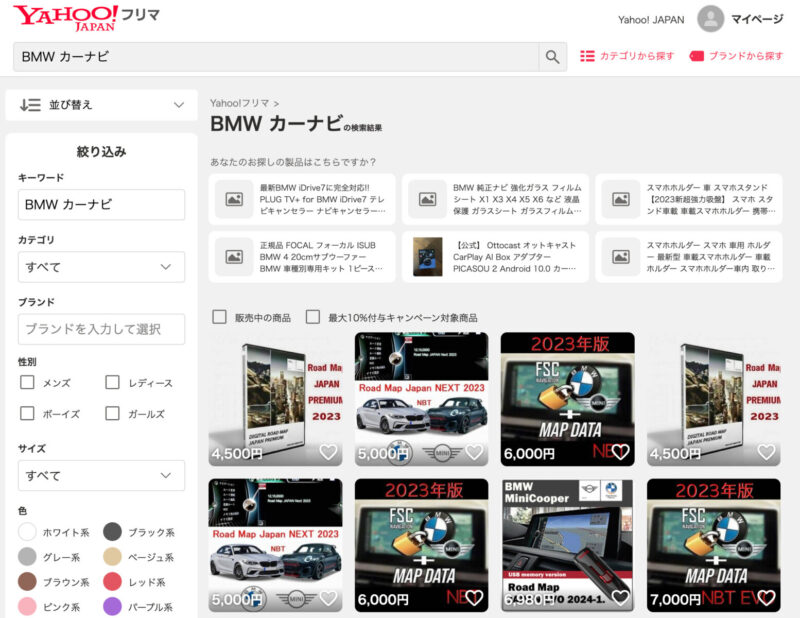Open the BMW MiniCooper USB Road Map listing
The image size is (800, 618).
(x=568, y=545)
